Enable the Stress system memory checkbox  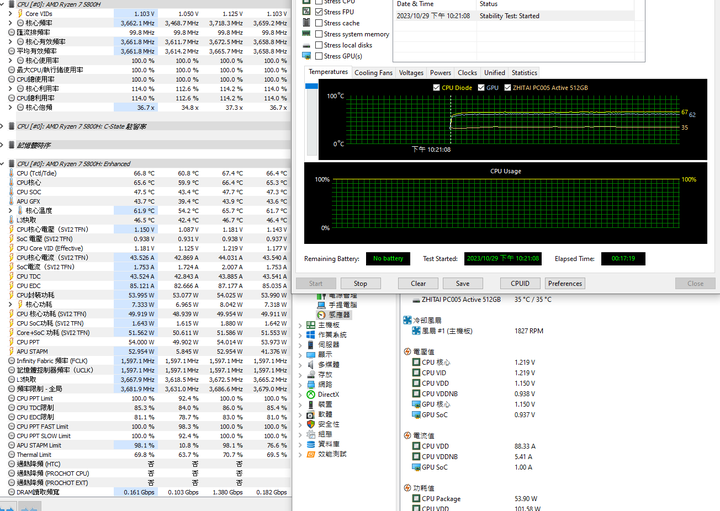(319, 34)
